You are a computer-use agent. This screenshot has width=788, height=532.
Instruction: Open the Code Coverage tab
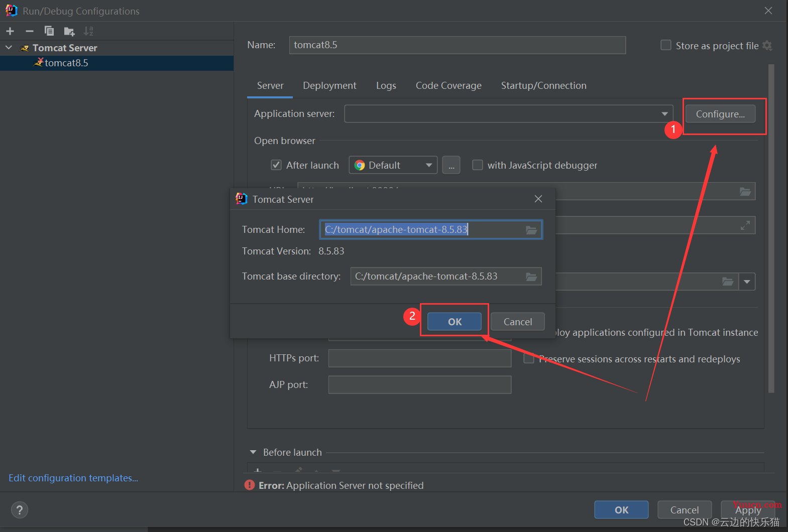click(x=448, y=86)
